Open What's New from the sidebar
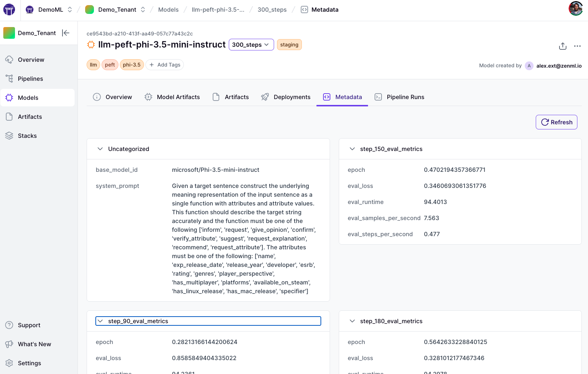588x374 pixels. pyautogui.click(x=34, y=344)
